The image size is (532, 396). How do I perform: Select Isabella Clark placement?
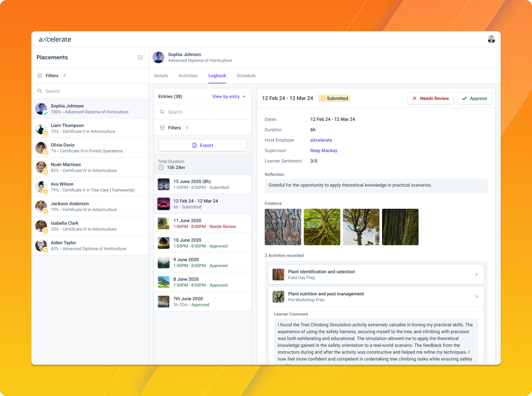point(90,226)
